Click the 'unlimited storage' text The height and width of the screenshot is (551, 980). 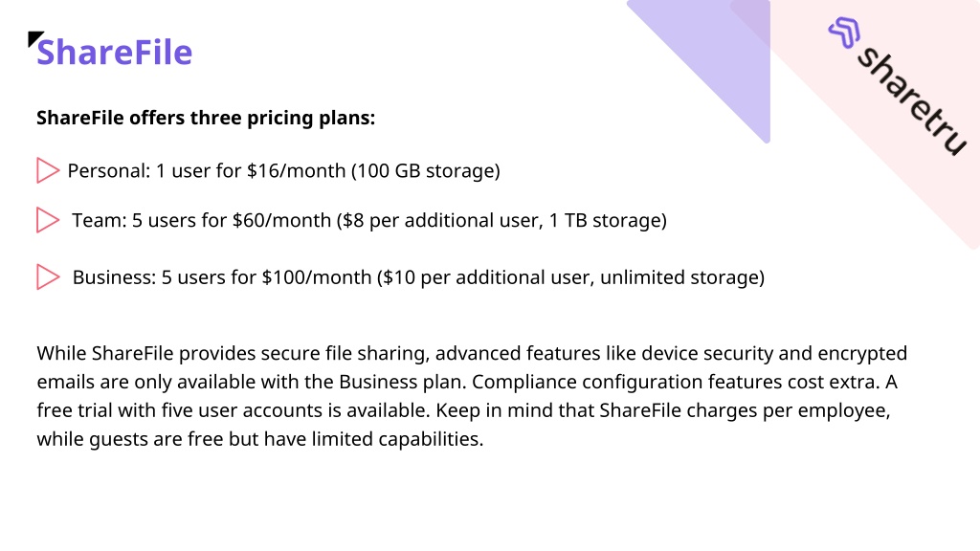679,277
